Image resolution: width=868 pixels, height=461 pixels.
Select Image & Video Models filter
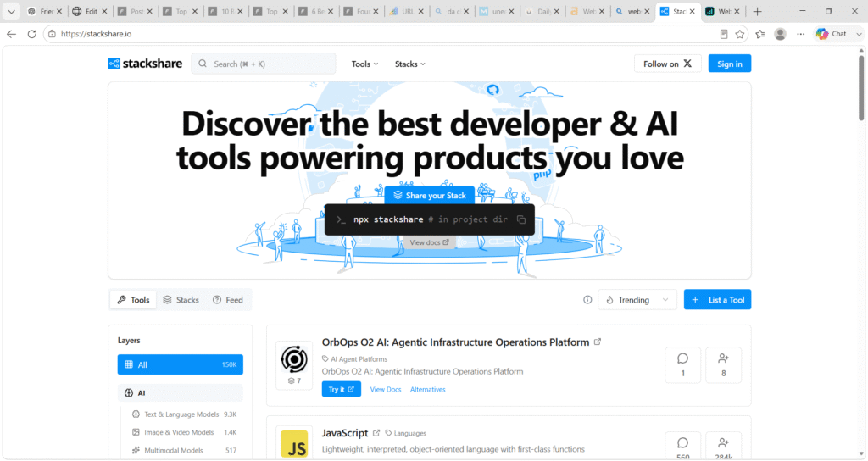pyautogui.click(x=184, y=432)
